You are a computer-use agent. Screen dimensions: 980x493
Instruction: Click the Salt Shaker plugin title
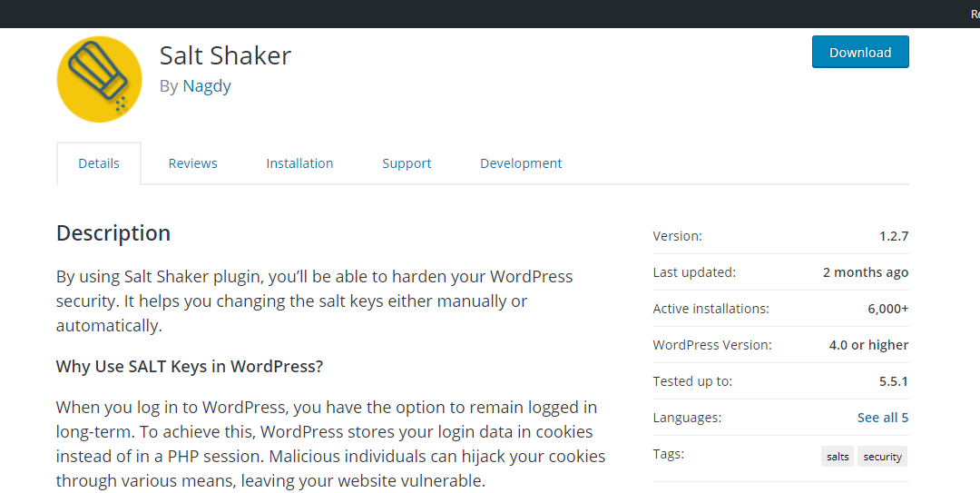[x=225, y=55]
